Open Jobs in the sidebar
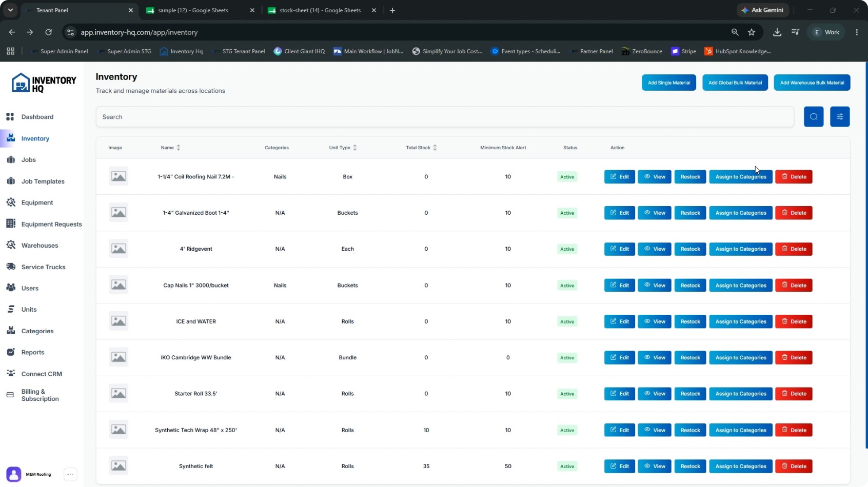Screen dimensions: 868x487 point(28,160)
